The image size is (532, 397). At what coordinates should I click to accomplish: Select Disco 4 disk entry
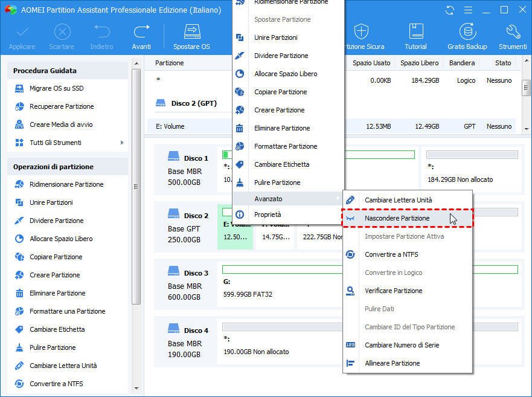(185, 341)
